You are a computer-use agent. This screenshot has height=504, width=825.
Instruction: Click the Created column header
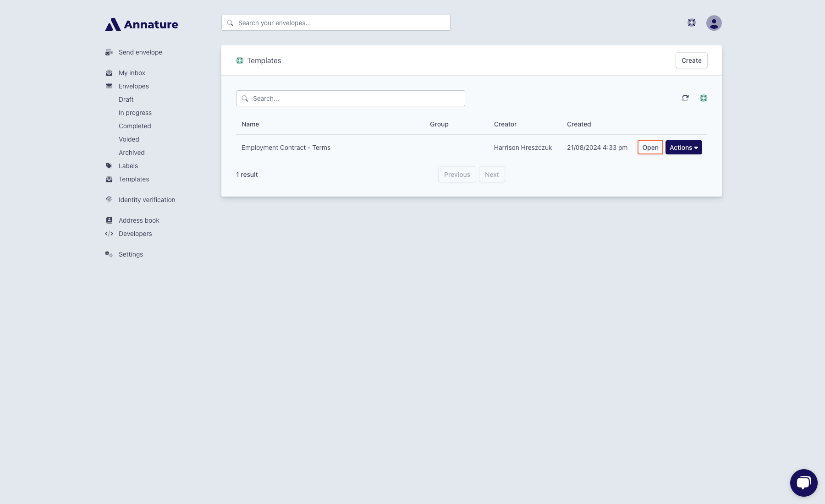tap(579, 124)
